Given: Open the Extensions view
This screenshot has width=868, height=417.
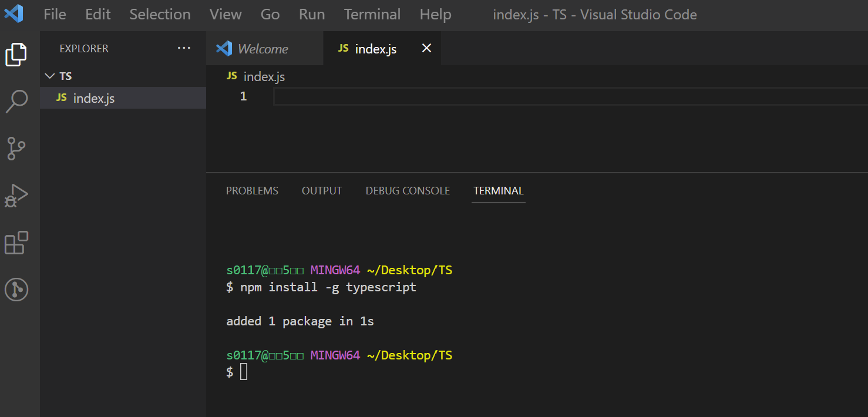Looking at the screenshot, I should (16, 243).
